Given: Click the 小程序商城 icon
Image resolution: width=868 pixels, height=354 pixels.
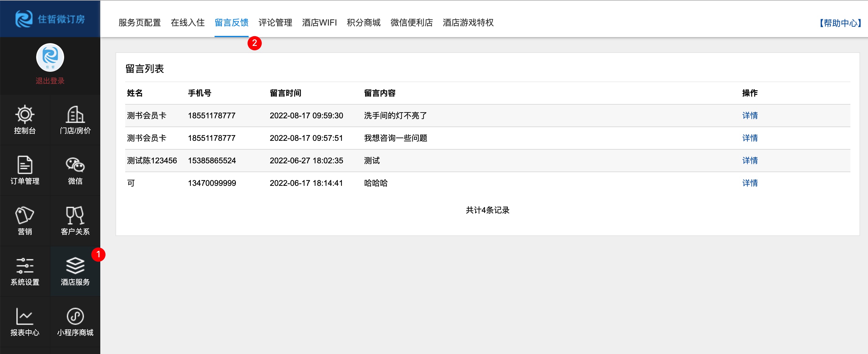Looking at the screenshot, I should 75,317.
